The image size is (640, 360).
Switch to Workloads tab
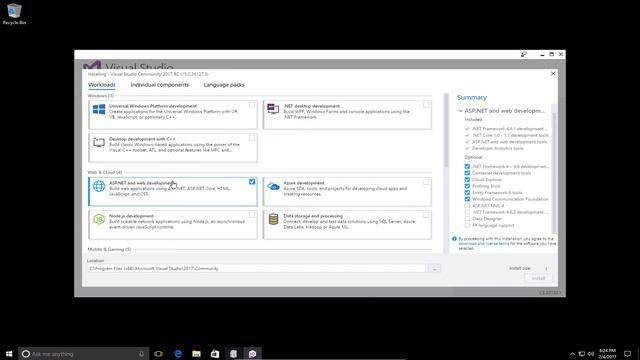click(102, 85)
